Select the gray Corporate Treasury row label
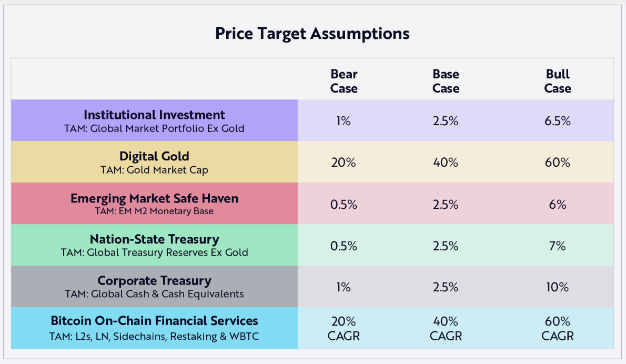 tap(154, 286)
